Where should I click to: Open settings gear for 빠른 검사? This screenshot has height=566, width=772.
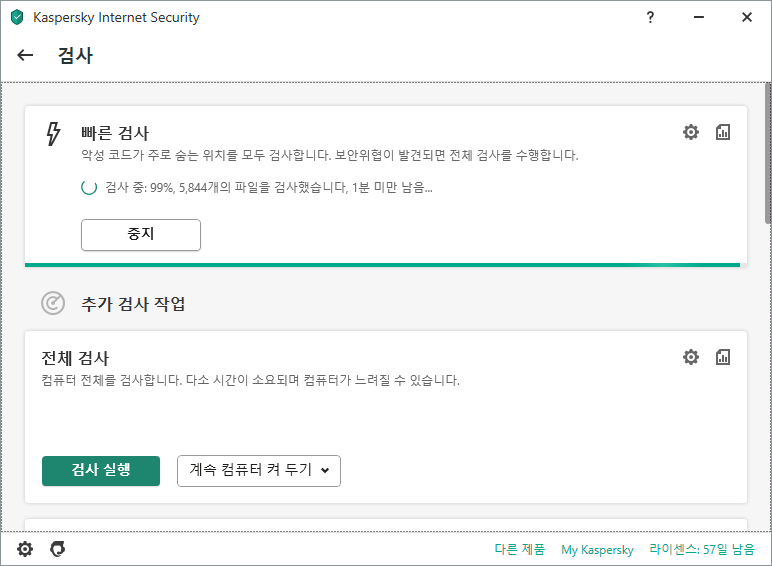[x=690, y=132]
